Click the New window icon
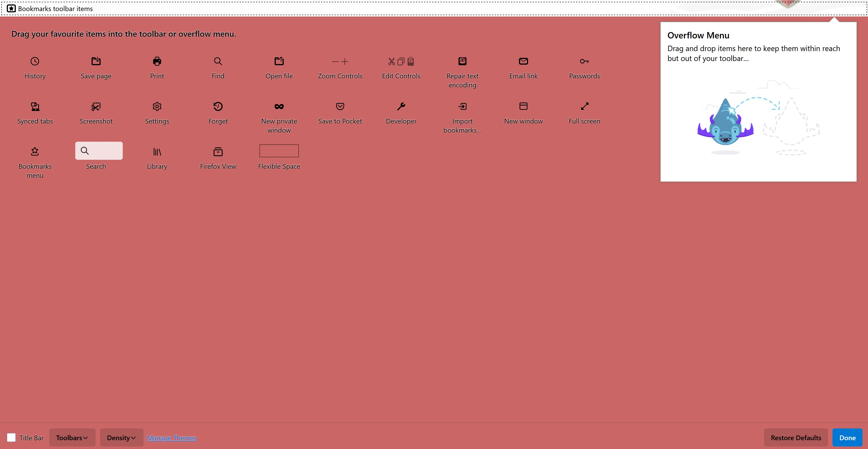This screenshot has width=868, height=449. pyautogui.click(x=523, y=106)
